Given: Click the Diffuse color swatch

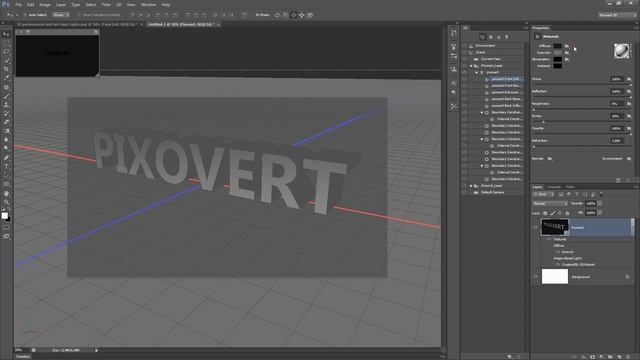Looking at the screenshot, I should point(558,46).
